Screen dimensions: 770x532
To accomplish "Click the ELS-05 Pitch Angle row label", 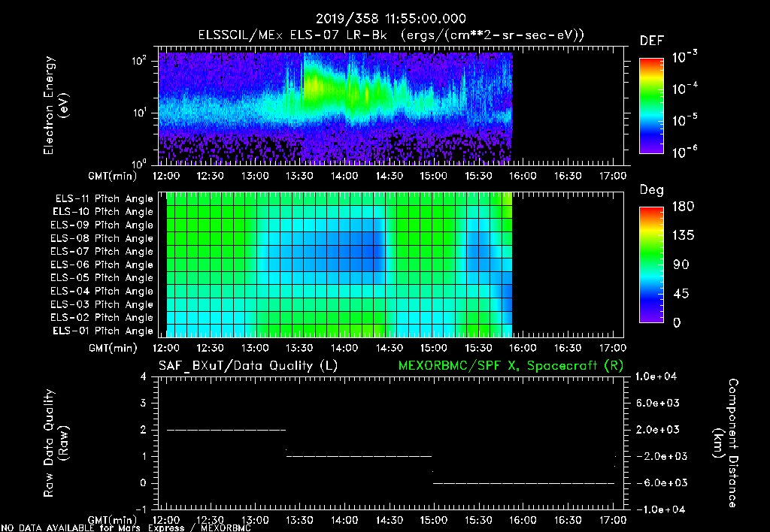I will 102,278.
